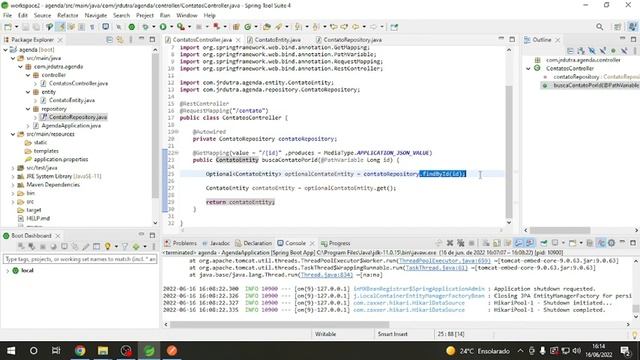The image size is (640, 360).
Task: Click lightbulb icon in Boot Dashboard toolbar
Action: [108, 247]
